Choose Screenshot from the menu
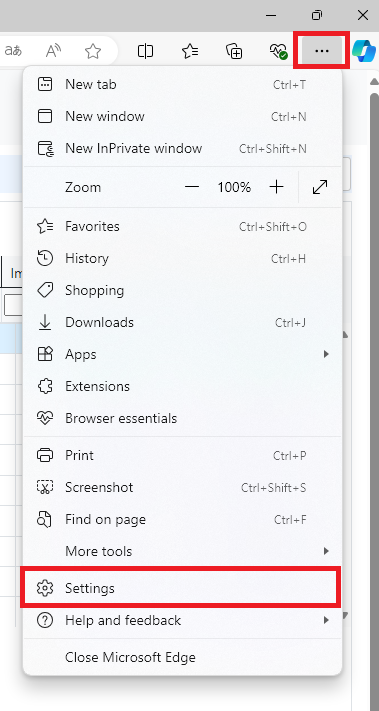Screen dimensions: 379x711 [183, 487]
